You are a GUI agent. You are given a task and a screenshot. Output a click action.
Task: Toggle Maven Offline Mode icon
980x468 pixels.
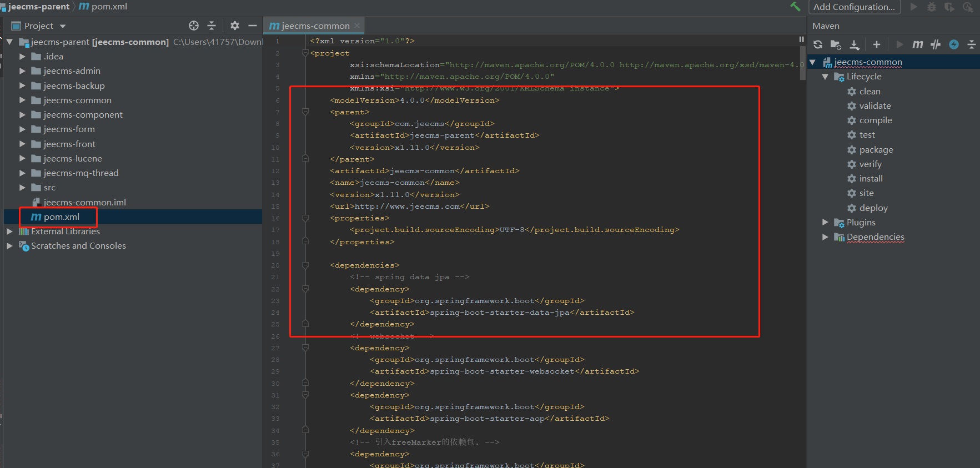(936, 44)
